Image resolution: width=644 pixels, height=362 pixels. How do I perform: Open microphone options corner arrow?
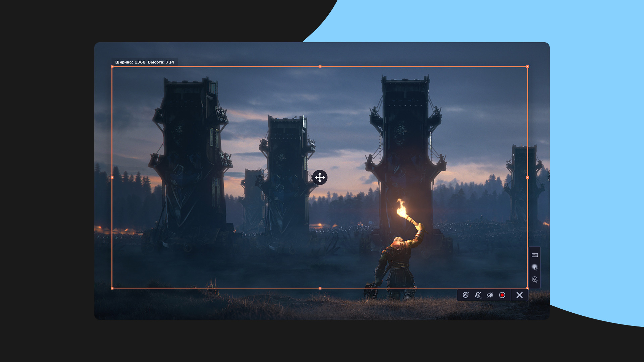click(481, 298)
